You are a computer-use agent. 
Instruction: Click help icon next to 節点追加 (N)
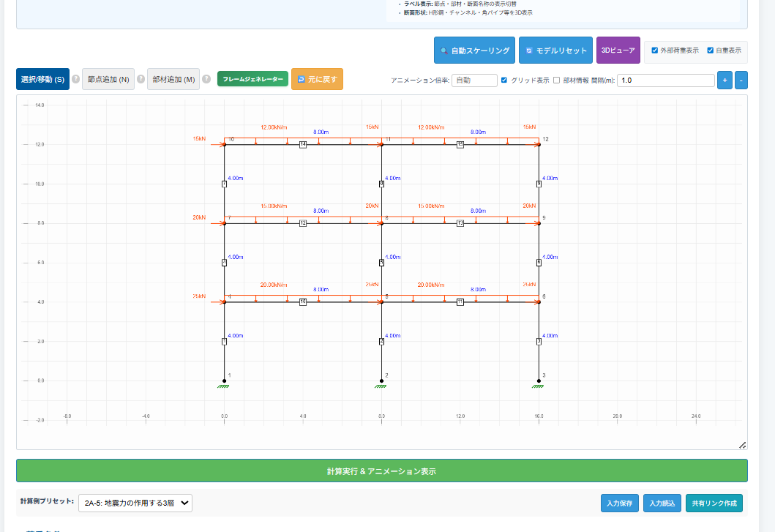coord(141,79)
